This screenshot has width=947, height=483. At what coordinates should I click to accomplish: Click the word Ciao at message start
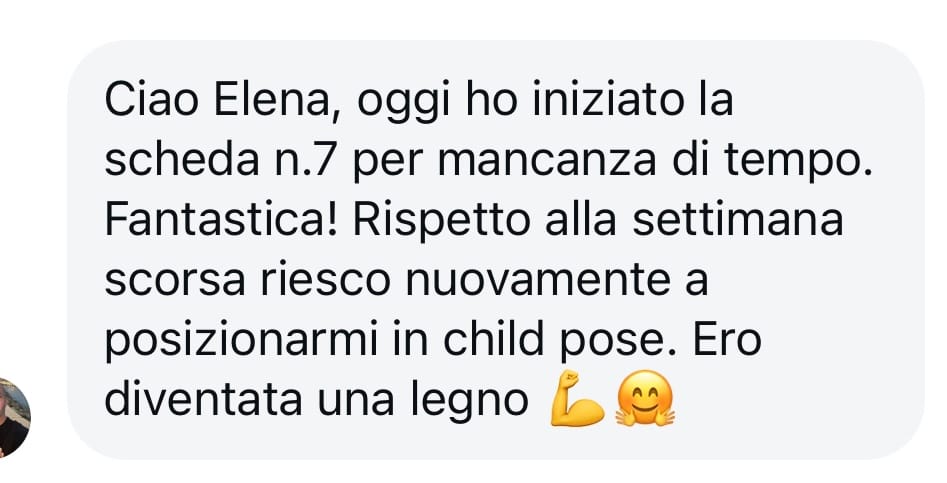click(x=152, y=101)
